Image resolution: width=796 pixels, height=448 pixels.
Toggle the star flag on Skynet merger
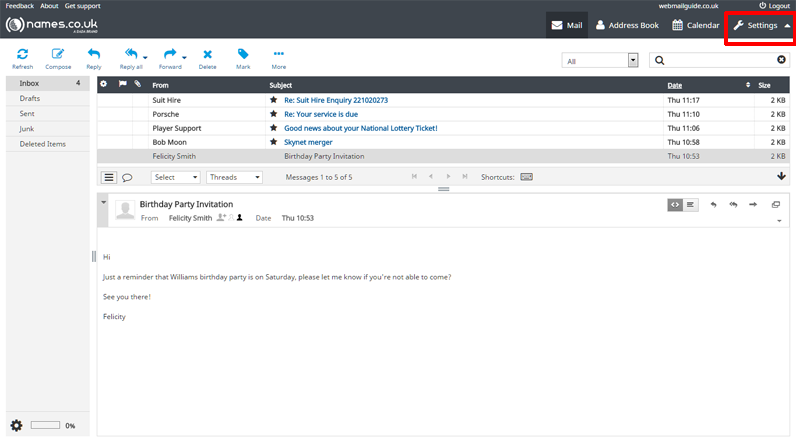pyautogui.click(x=274, y=142)
